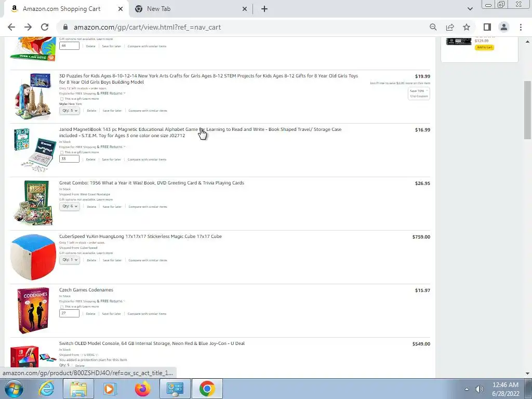This screenshot has height=399, width=532.
Task: Open the Windows Start menu
Action: click(14, 389)
